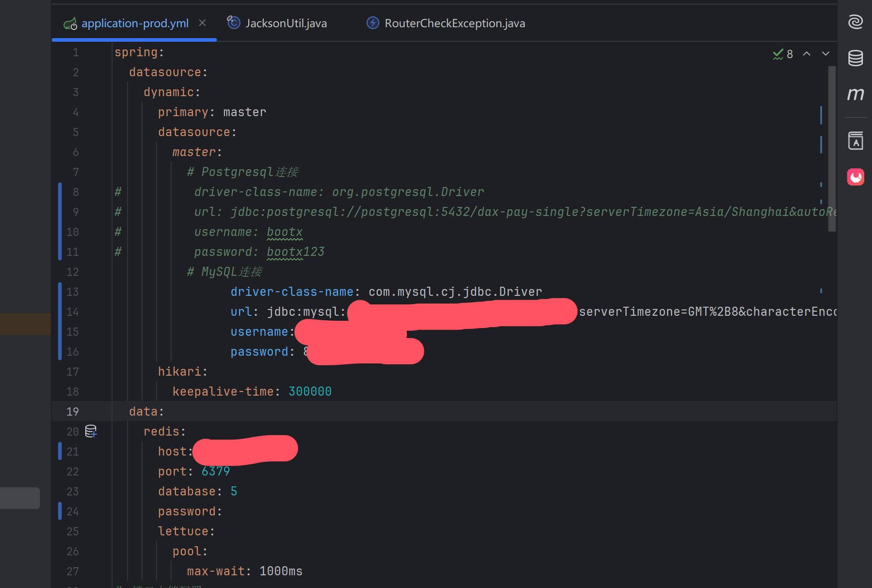Click the editor vertical scrollbar thumb

[x=832, y=149]
